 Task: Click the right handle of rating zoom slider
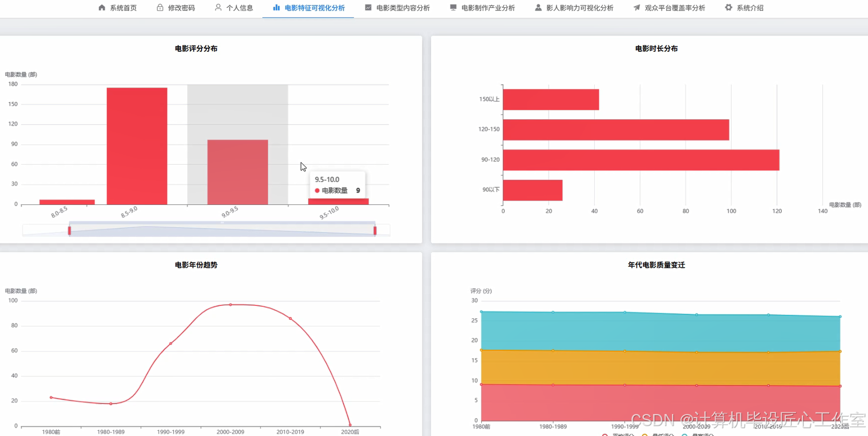click(375, 230)
